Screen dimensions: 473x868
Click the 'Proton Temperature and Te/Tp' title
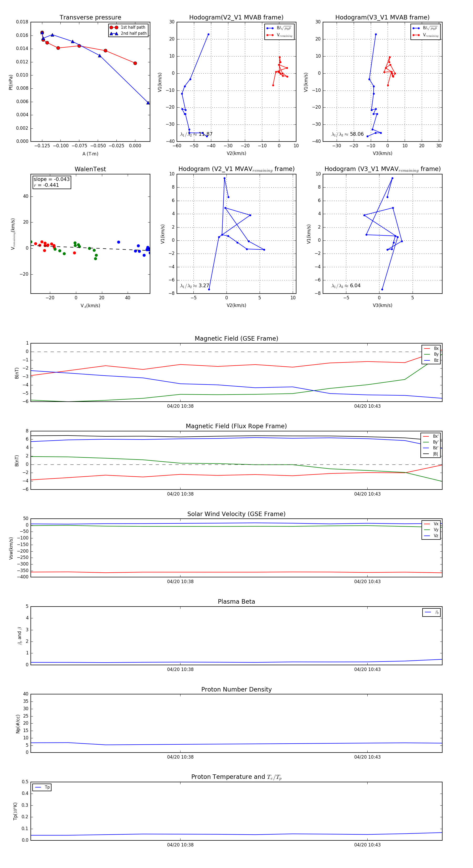click(236, 777)
